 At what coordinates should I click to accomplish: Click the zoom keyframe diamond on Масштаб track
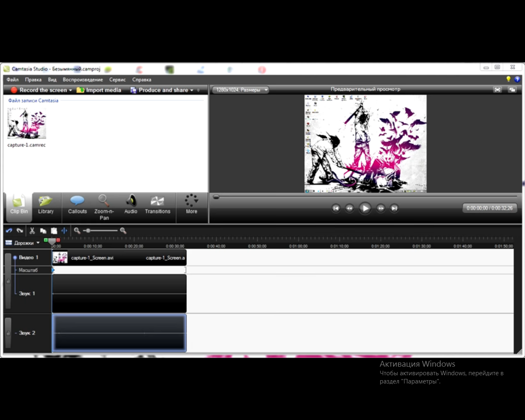[53, 270]
